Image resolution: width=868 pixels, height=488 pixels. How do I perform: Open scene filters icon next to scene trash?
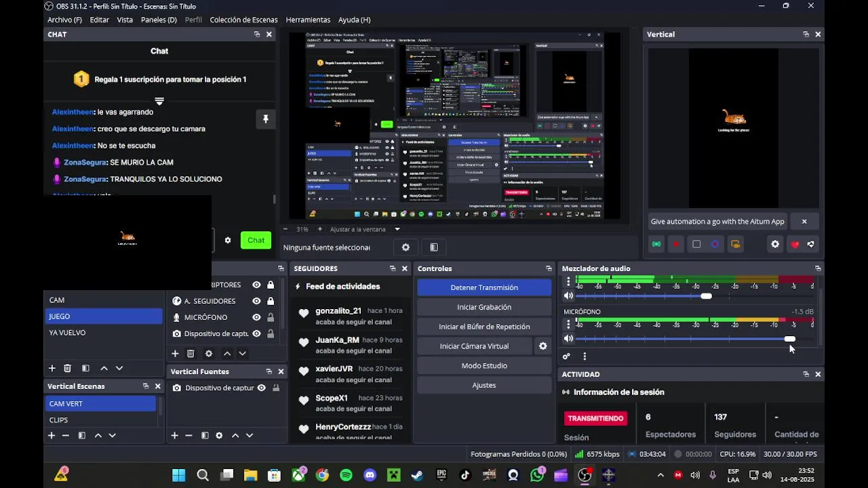click(x=85, y=368)
